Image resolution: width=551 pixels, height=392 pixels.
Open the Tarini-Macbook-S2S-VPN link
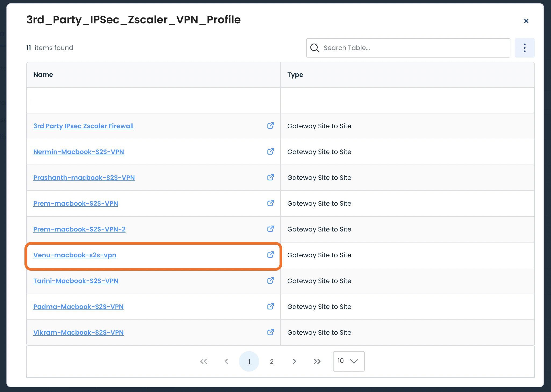76,281
